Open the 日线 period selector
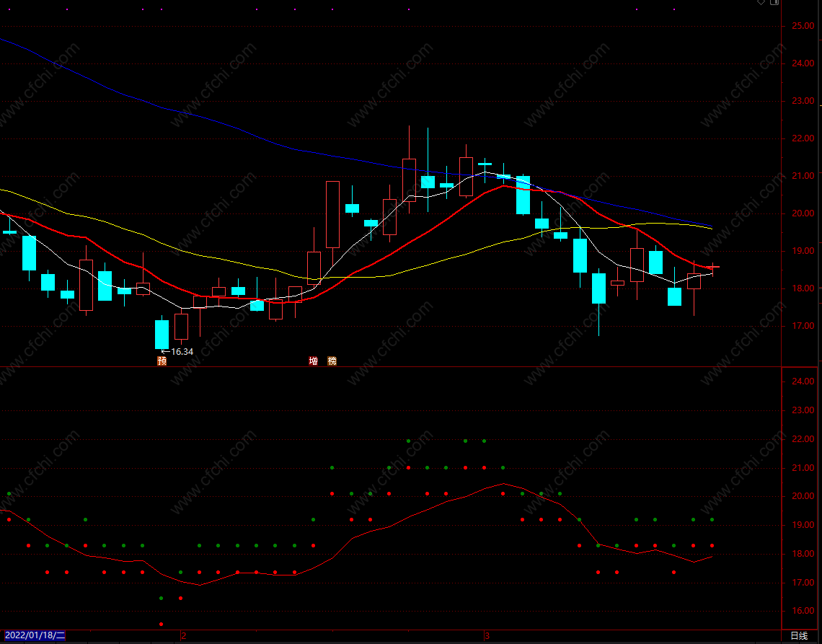The image size is (822, 644). (799, 636)
